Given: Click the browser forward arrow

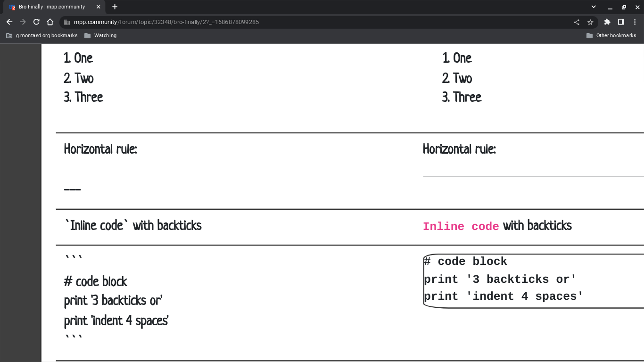Looking at the screenshot, I should click(x=23, y=22).
